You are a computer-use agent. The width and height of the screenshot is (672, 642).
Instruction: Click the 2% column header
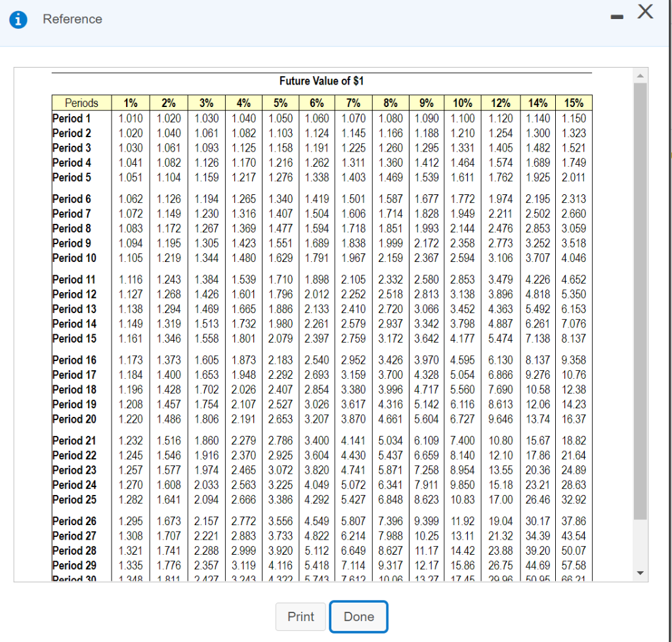point(169,103)
